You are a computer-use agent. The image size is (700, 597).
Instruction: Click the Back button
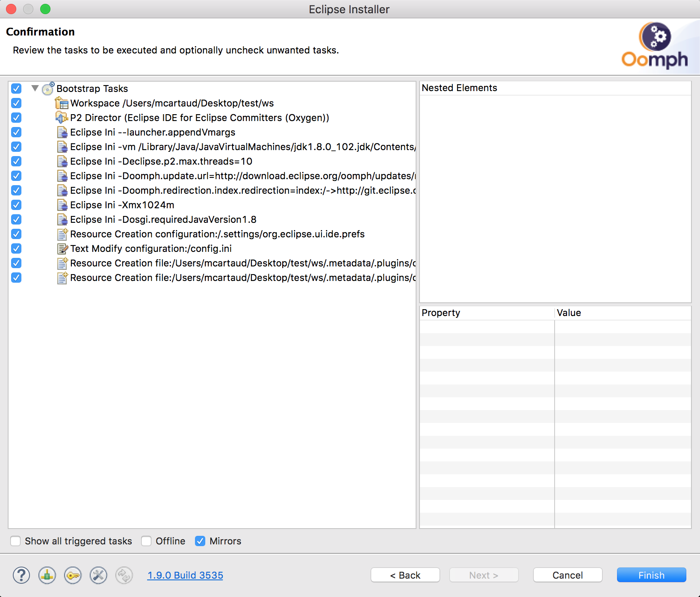click(x=405, y=575)
